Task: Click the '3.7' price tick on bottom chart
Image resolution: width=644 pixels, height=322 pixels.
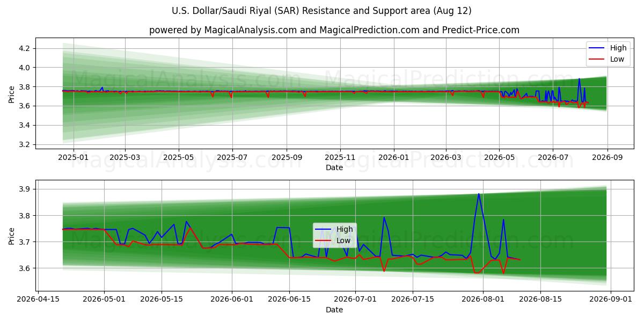Action: tap(25, 242)
